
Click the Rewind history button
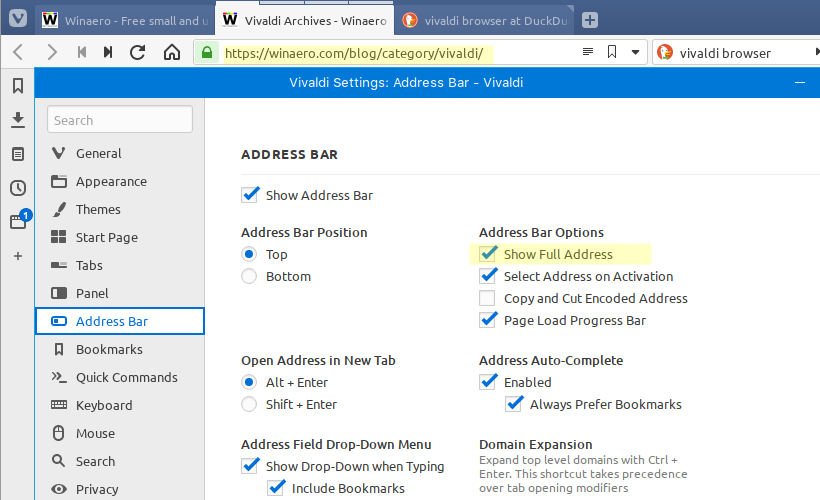(82, 52)
